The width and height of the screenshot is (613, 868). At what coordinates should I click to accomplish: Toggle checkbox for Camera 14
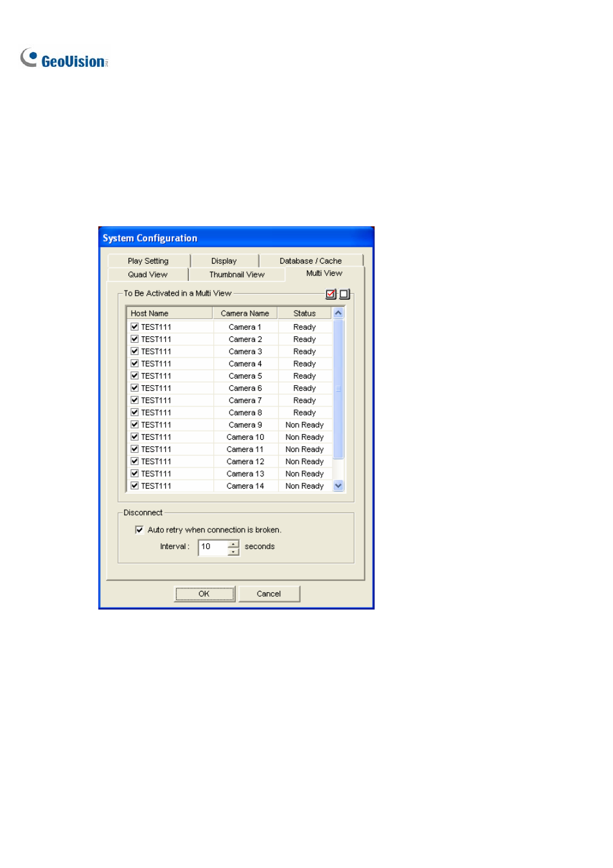coord(135,485)
